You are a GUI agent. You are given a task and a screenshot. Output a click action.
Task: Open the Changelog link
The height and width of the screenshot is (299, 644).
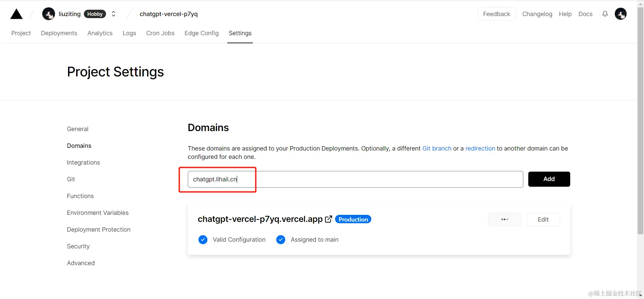537,14
